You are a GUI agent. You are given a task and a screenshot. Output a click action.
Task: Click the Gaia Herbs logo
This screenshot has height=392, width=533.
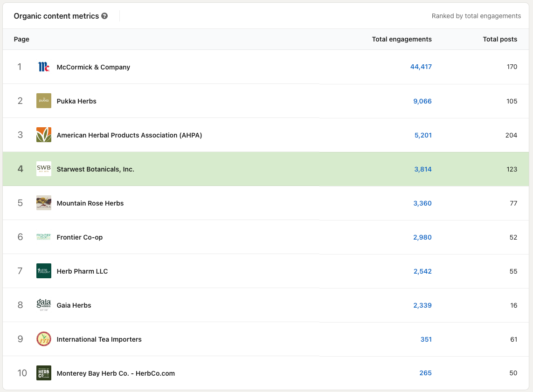click(x=44, y=305)
